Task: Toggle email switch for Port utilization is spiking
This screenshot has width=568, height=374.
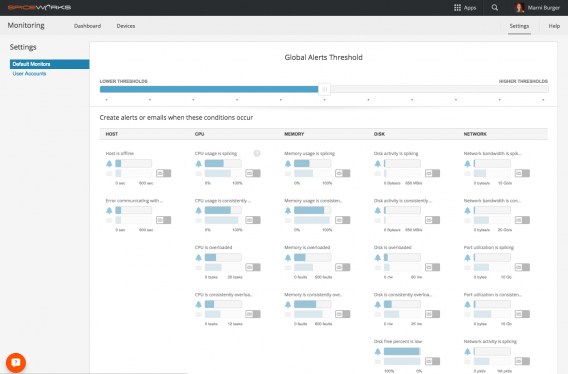Action: pyautogui.click(x=522, y=267)
